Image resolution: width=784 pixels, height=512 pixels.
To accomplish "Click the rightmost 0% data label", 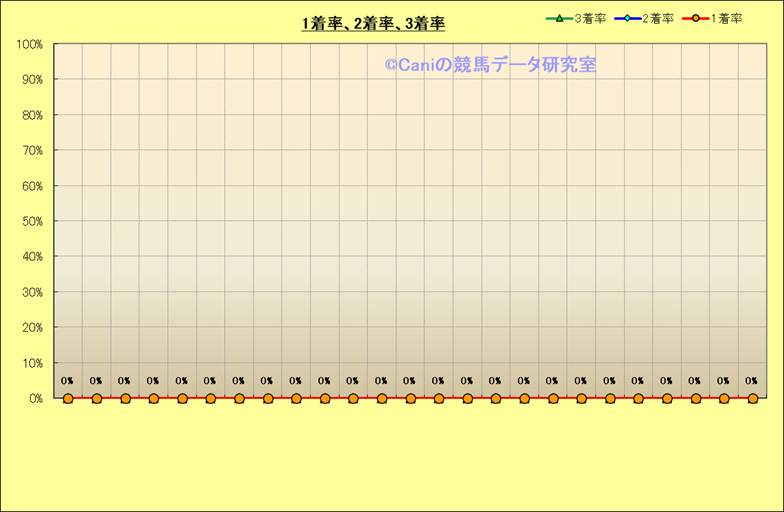I will pos(751,381).
